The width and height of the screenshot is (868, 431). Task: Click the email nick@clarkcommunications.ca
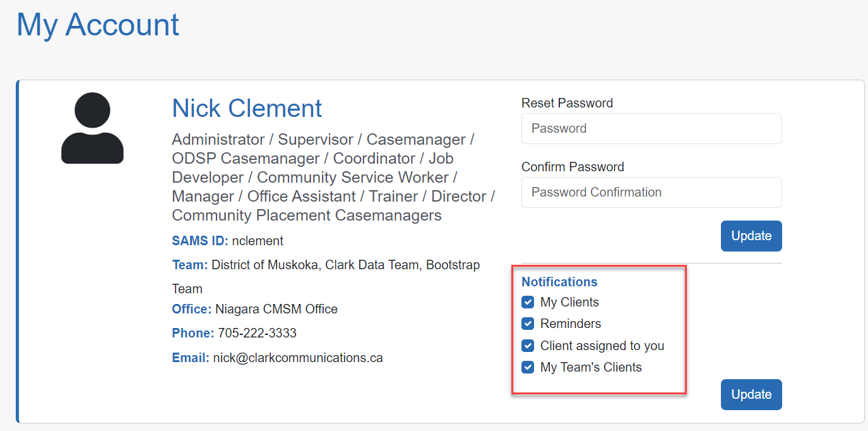point(297,358)
